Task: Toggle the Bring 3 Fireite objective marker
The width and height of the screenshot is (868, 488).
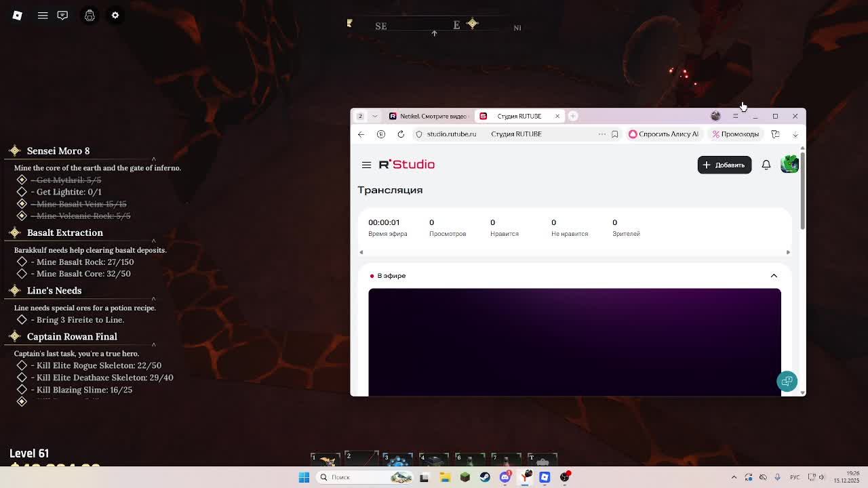Action: pyautogui.click(x=22, y=320)
